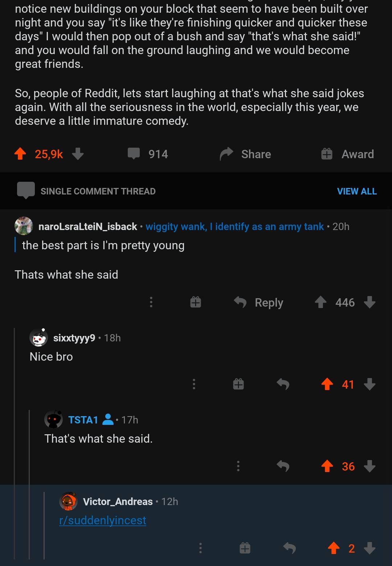Downvote sixxtyyy9's comment
392x566 pixels.
[x=369, y=384]
